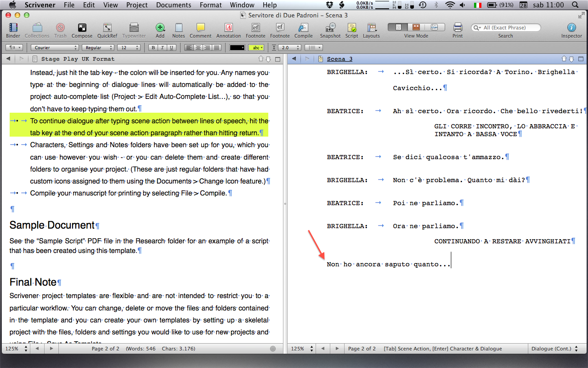Go back in Stage Play UK Format history
Screen dimensions: 588x368
click(8, 59)
